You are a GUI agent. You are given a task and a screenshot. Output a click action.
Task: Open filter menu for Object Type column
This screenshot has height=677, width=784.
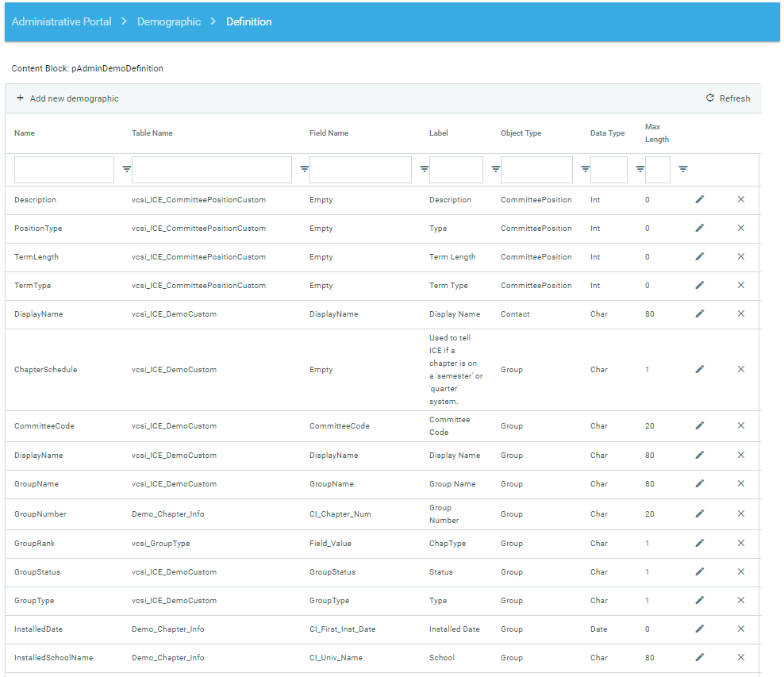[x=585, y=169]
